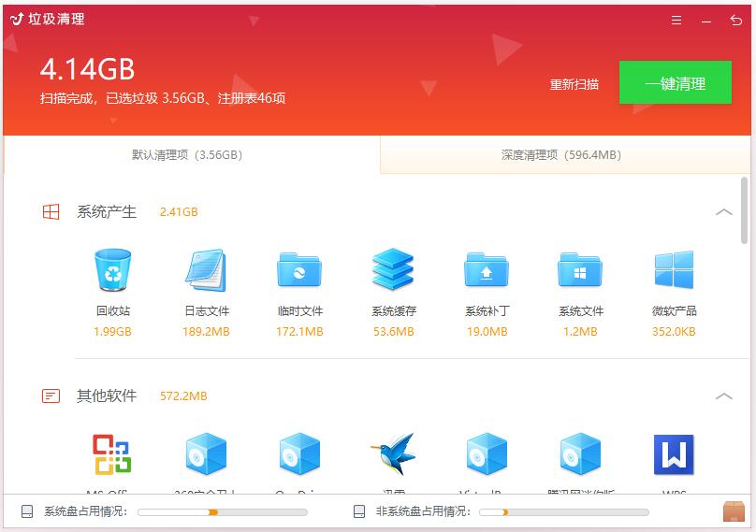Viewport: 756px width, 532px height.
Task: Click the 19.0MB size value
Action: [487, 332]
